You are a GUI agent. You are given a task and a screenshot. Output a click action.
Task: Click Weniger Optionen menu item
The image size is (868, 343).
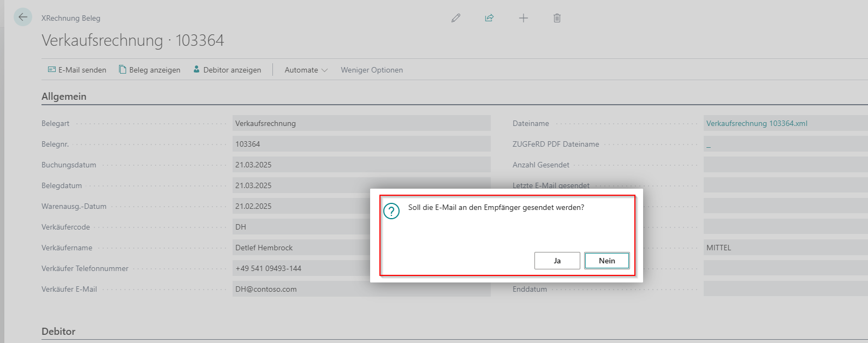coord(372,70)
